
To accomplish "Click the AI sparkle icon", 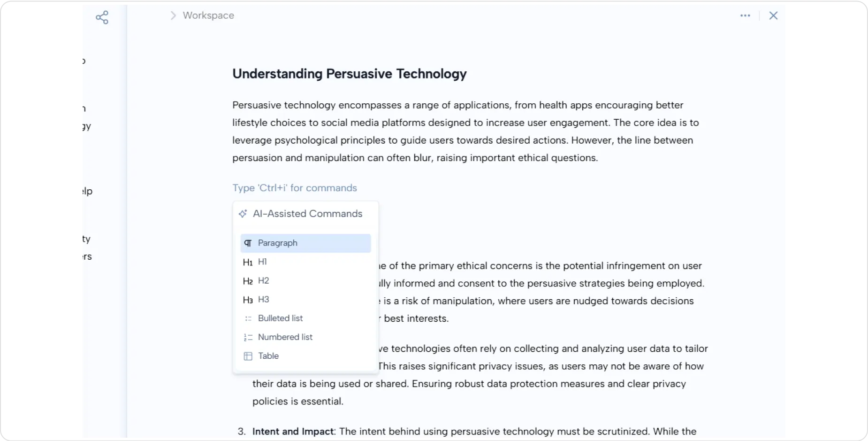I will (243, 214).
